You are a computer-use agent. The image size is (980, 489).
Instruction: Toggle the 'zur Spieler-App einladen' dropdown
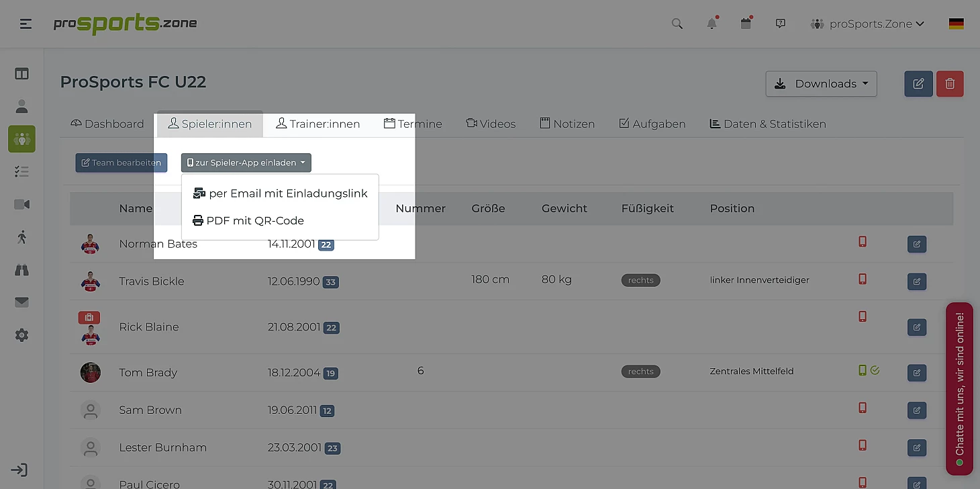point(246,163)
